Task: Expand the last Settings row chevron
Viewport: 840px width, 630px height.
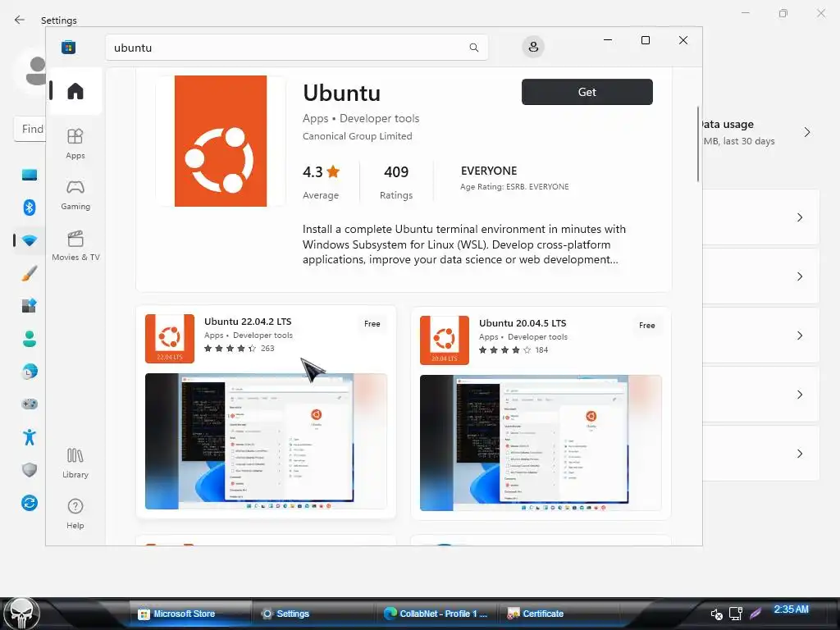Action: [800, 454]
